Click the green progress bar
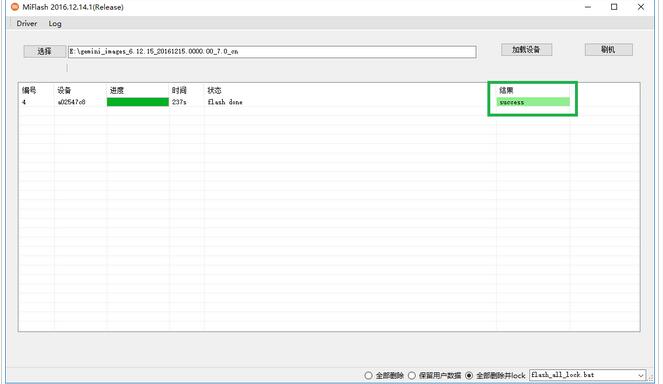Viewport: 663px width, 384px height. pyautogui.click(x=137, y=102)
